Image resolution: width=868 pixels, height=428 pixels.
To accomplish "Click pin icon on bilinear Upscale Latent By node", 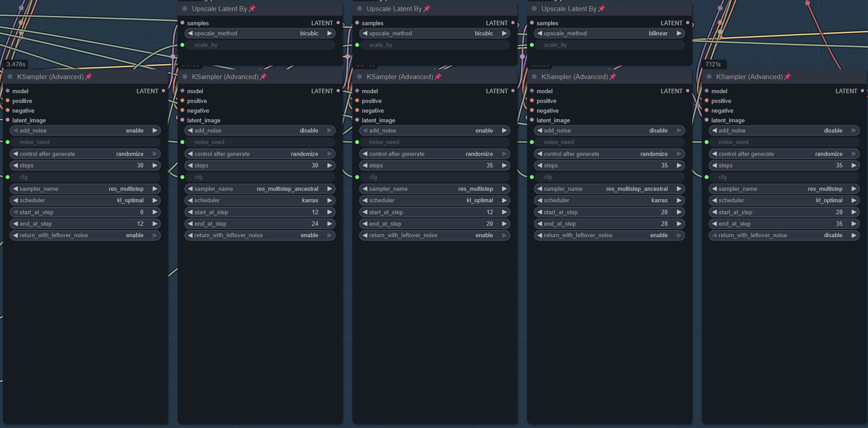I will 601,8.
